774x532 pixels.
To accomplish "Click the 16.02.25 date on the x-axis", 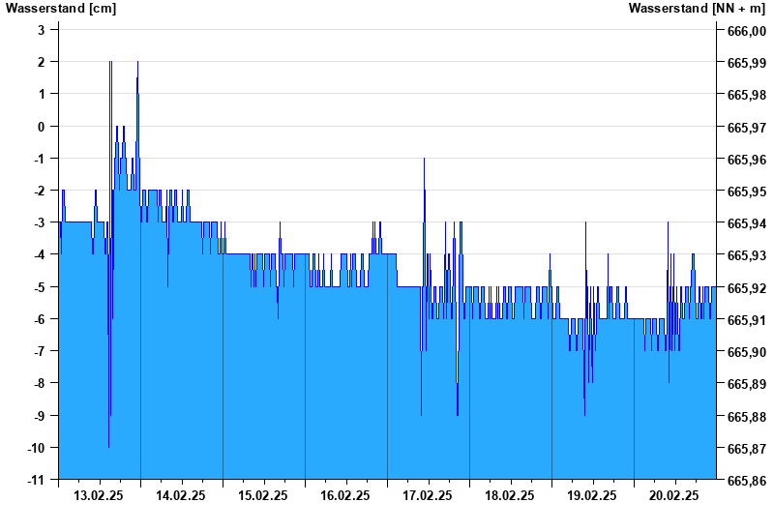I will click(x=345, y=495).
